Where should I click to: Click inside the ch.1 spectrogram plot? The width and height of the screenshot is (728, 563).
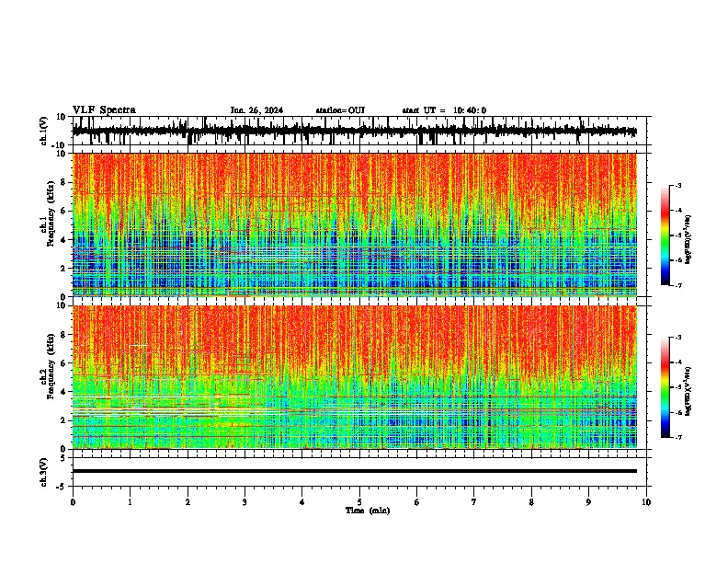tap(354, 224)
